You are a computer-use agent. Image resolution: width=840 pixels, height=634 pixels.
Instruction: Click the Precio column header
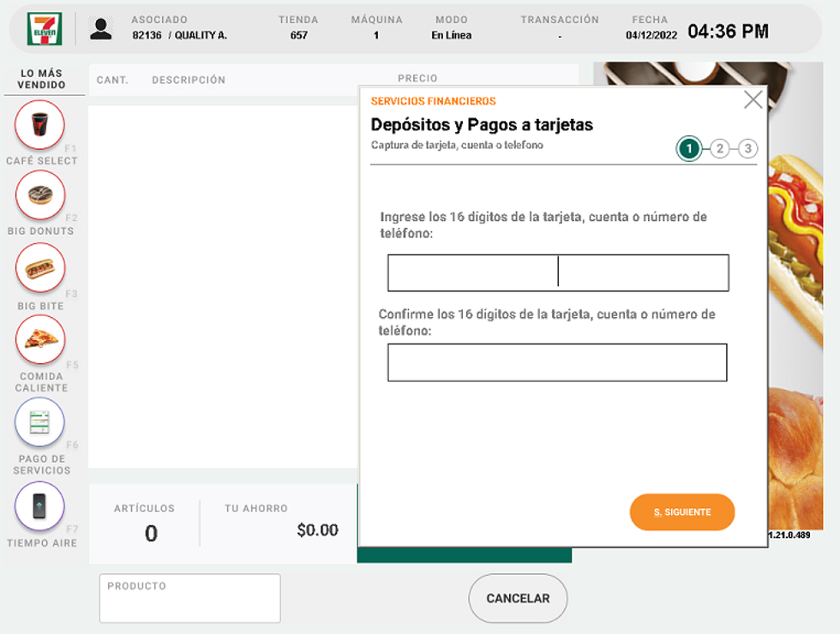tap(417, 78)
